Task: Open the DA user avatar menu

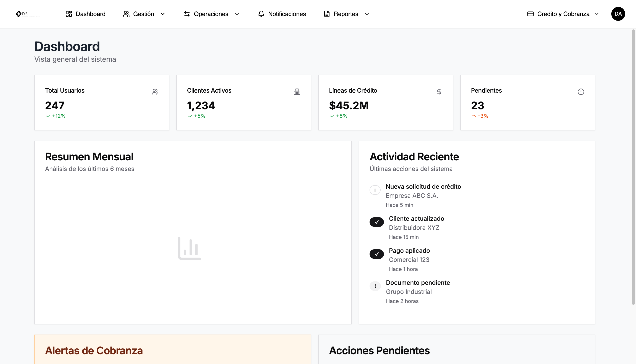Action: [618, 14]
